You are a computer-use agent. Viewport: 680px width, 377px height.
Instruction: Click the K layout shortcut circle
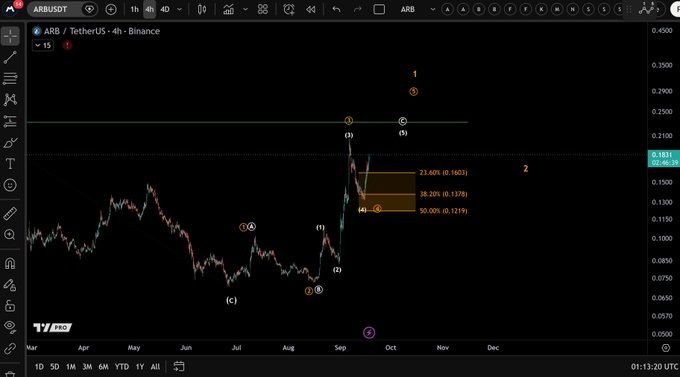541,9
